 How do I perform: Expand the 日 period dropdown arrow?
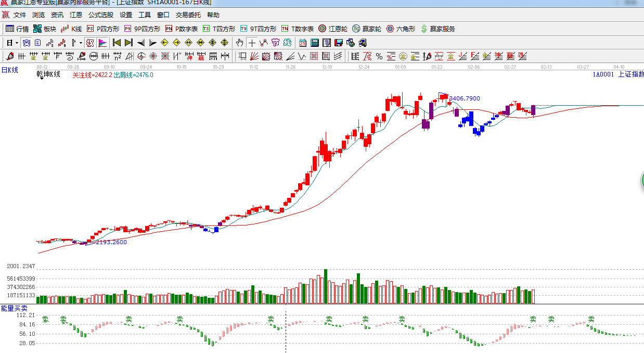click(17, 43)
